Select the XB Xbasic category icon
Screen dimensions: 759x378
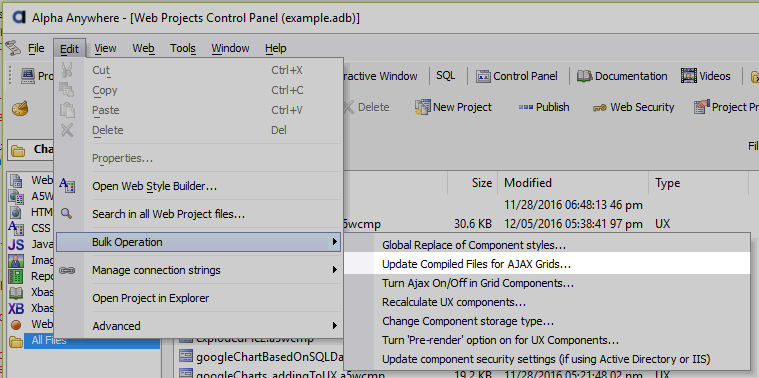(16, 308)
